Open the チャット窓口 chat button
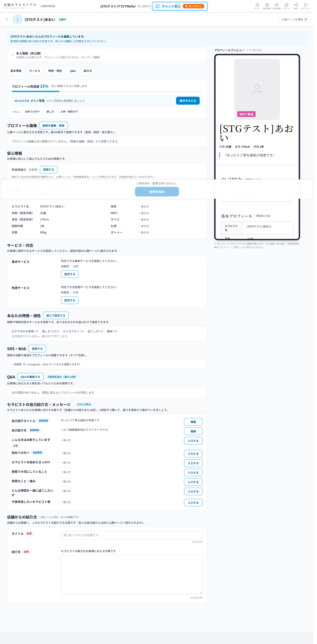Screen dimensions: 317x644 click(180, 6)
